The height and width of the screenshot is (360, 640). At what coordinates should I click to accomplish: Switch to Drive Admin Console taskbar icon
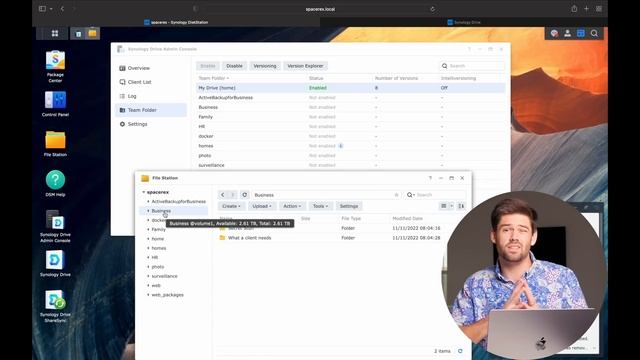(x=78, y=33)
